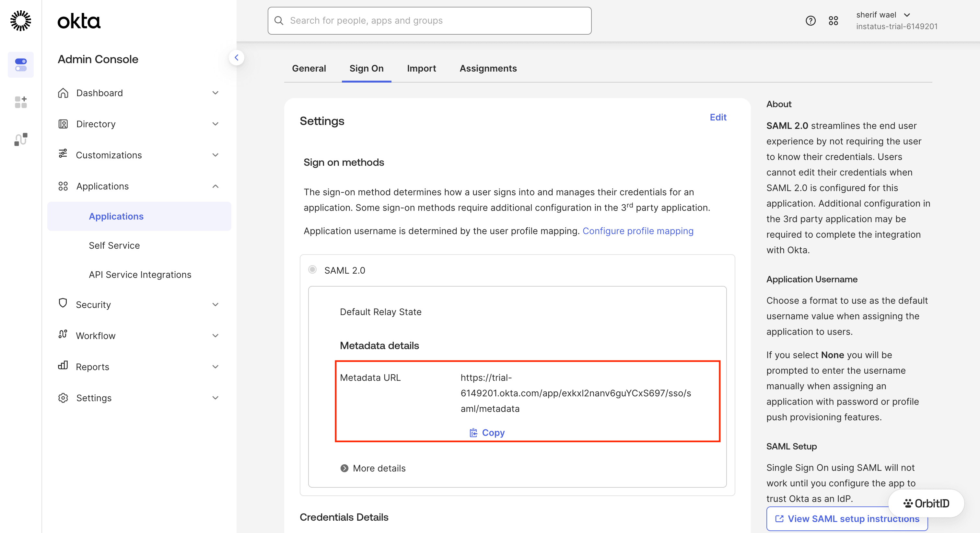Switch to the General tab
The width and height of the screenshot is (980, 533).
coord(309,68)
